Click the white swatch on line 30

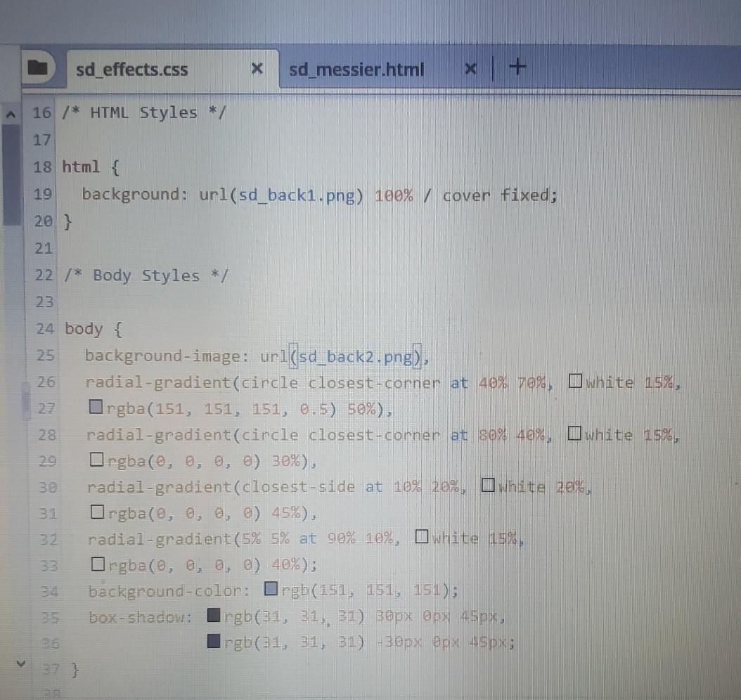(x=488, y=486)
